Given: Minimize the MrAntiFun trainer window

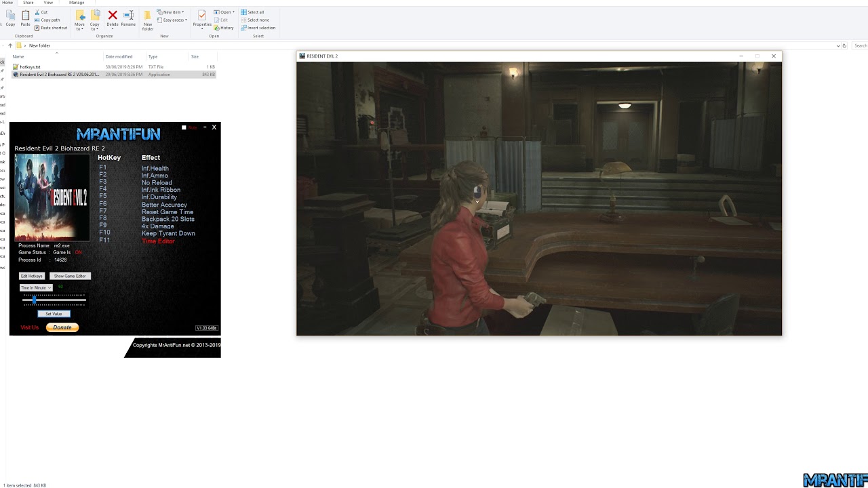Looking at the screenshot, I should 205,127.
